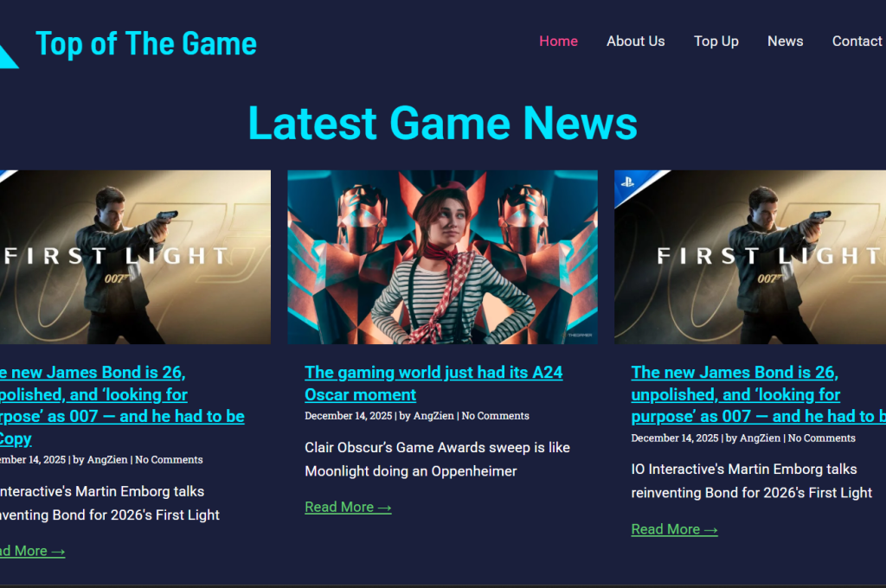886x588 pixels.
Task: Go to the Home menu item
Action: click(558, 42)
